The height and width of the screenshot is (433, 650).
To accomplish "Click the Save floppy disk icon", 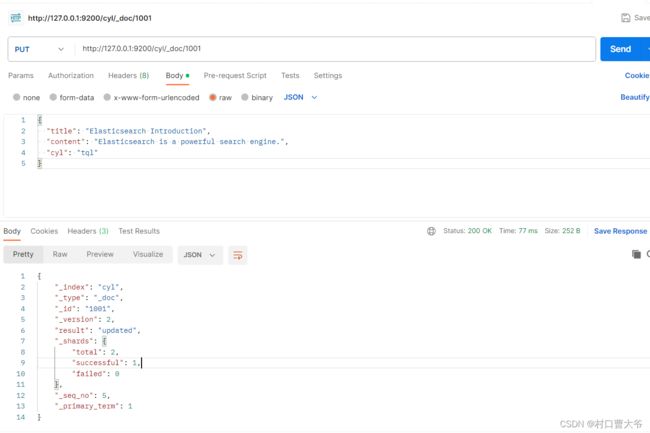I will point(626,18).
